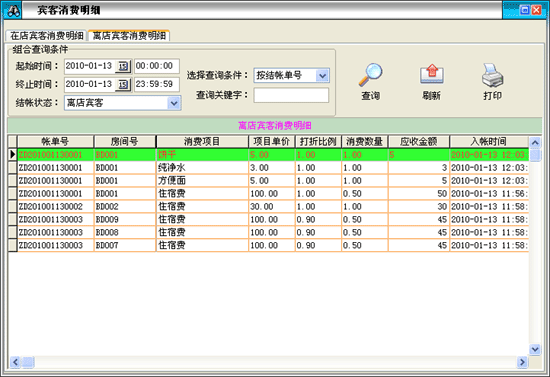
Task: Click the 消费项目 column header
Action: (202, 142)
